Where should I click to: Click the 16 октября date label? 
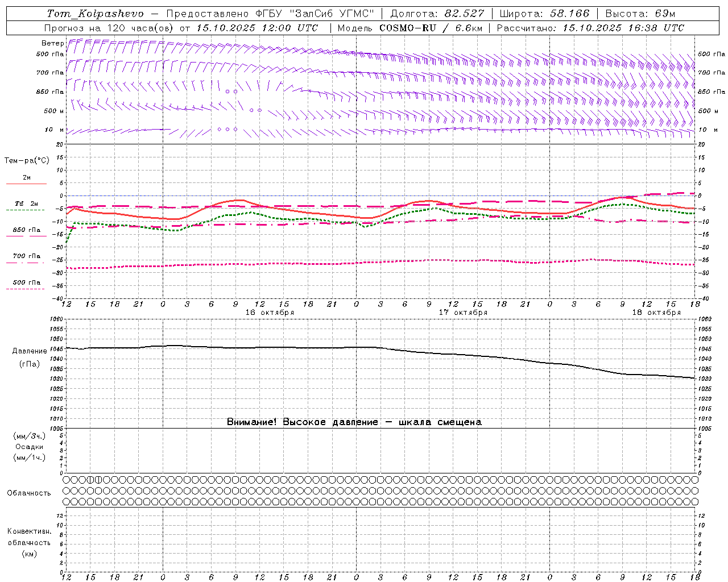click(270, 313)
